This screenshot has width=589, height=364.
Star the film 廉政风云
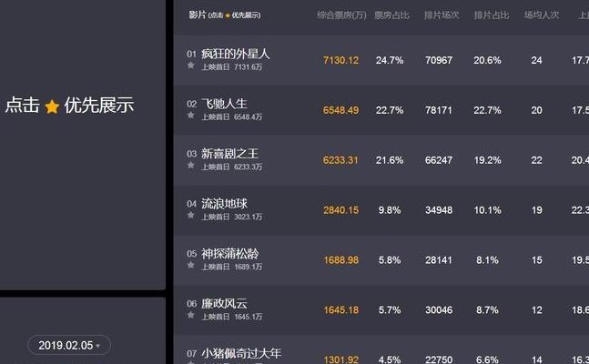[x=191, y=315]
